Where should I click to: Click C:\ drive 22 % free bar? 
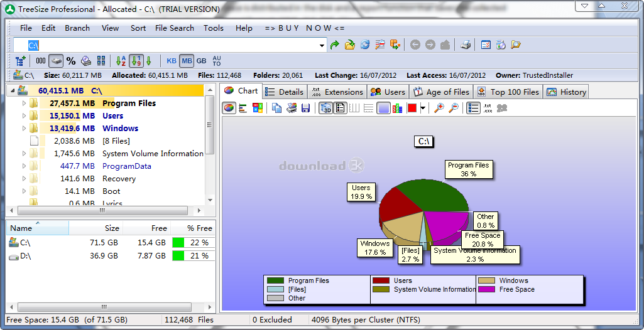coord(193,243)
